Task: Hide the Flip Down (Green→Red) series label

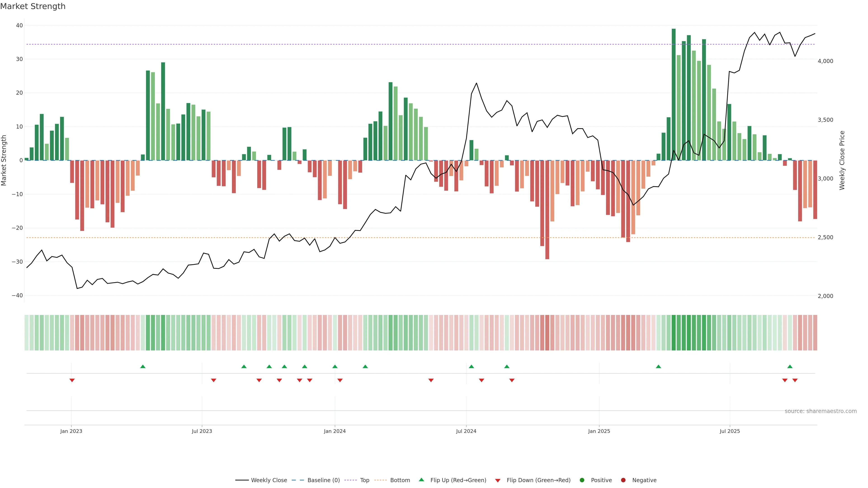Action: pyautogui.click(x=538, y=480)
